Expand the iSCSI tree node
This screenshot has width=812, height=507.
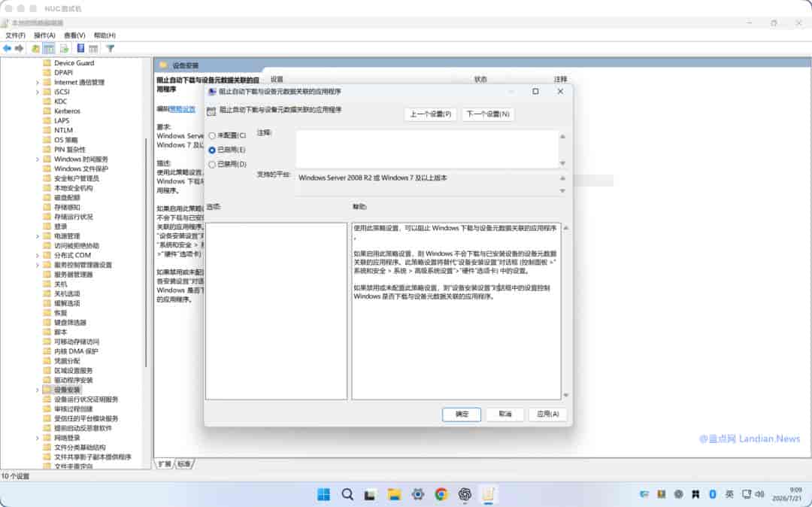click(x=38, y=93)
